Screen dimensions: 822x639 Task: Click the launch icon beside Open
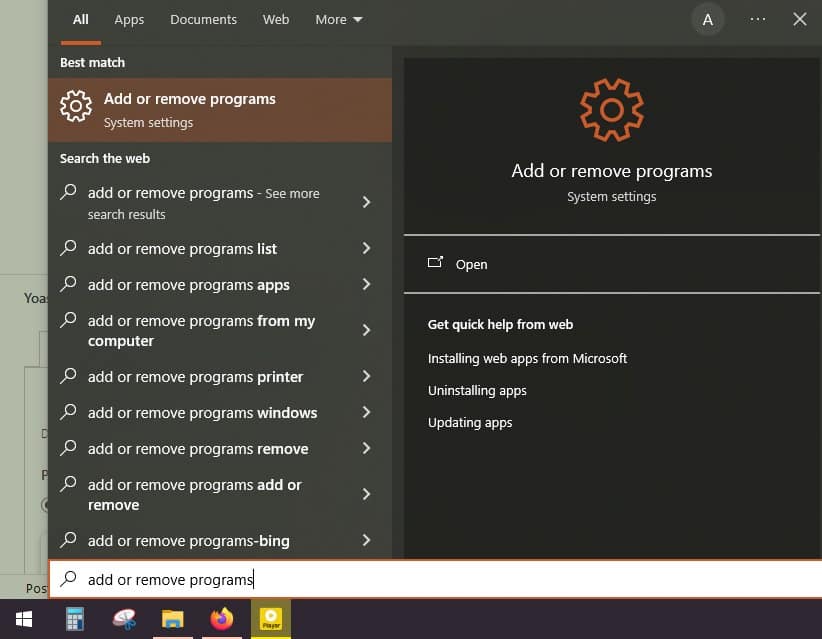pyautogui.click(x=436, y=263)
